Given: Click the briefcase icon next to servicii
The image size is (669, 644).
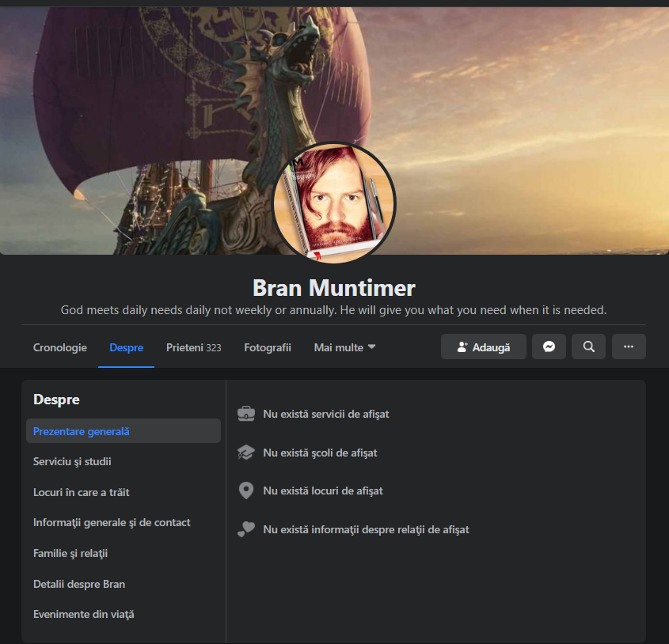Looking at the screenshot, I should click(246, 414).
